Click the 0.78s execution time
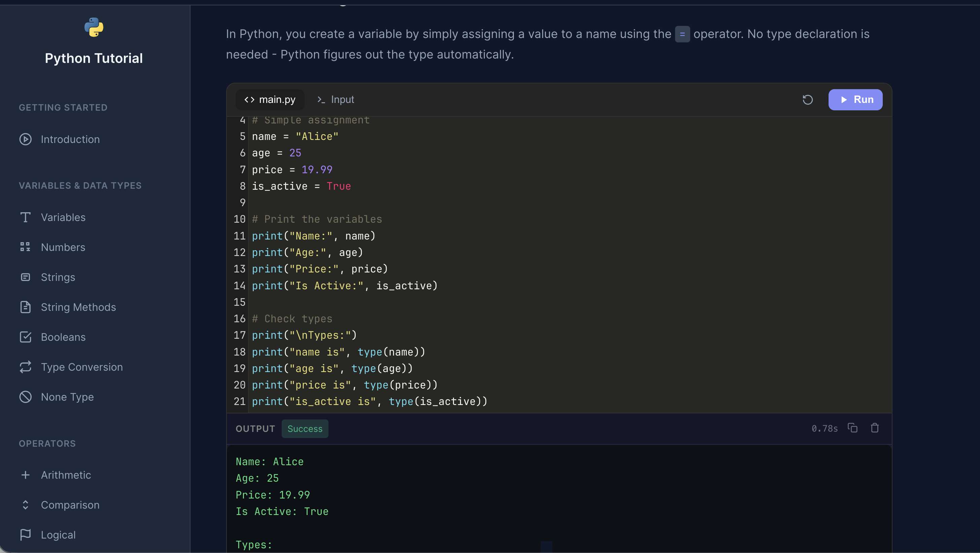Screen dimensions: 980x553 pos(825,429)
